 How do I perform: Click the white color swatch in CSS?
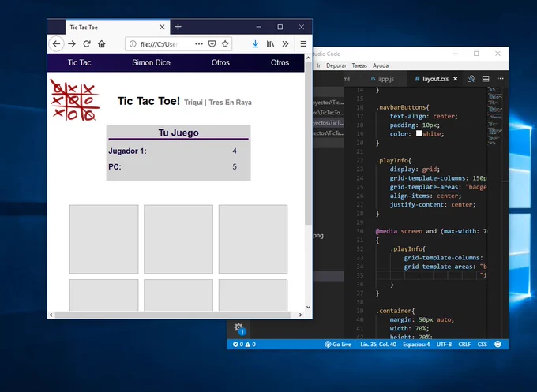pyautogui.click(x=419, y=133)
